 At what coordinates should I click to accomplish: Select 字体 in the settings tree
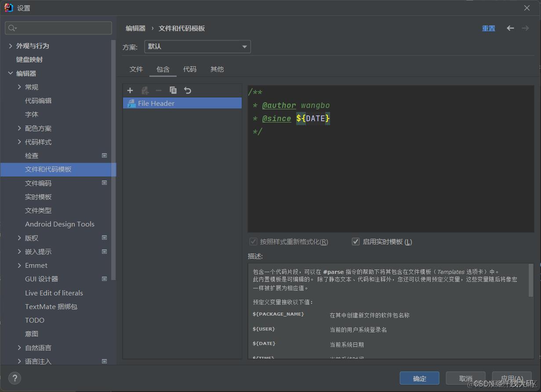(x=32, y=114)
